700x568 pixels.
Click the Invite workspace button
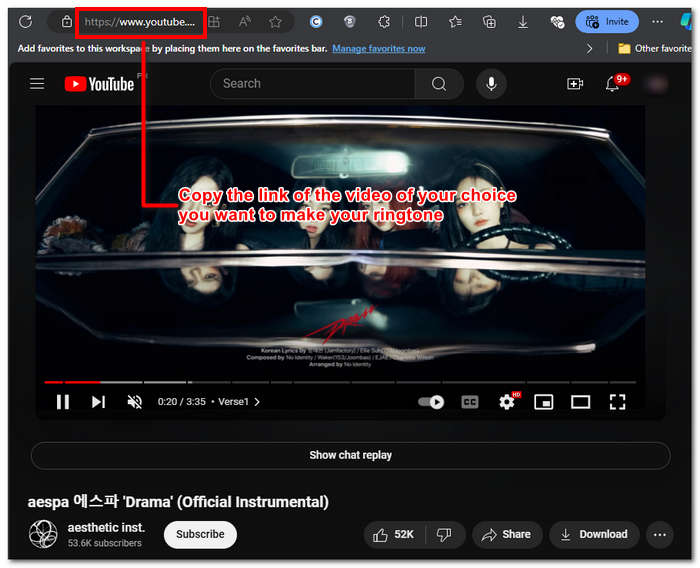click(607, 21)
